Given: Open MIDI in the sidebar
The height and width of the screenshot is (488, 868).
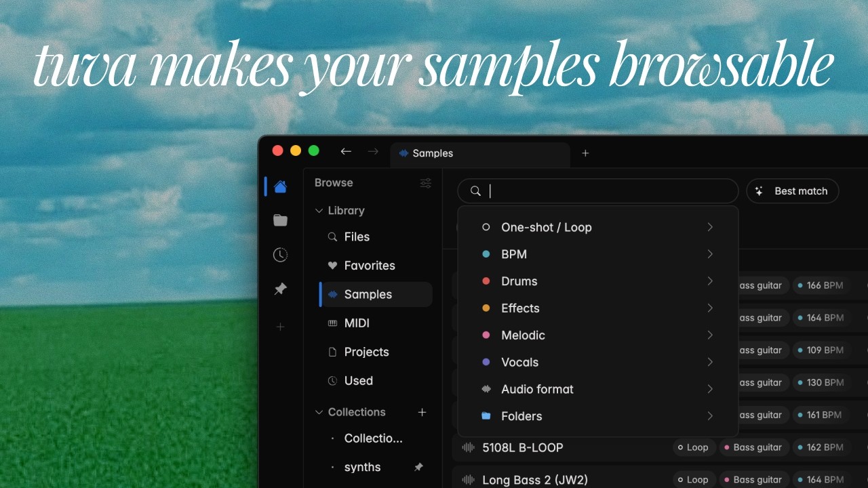Looking at the screenshot, I should click(x=376, y=323).
